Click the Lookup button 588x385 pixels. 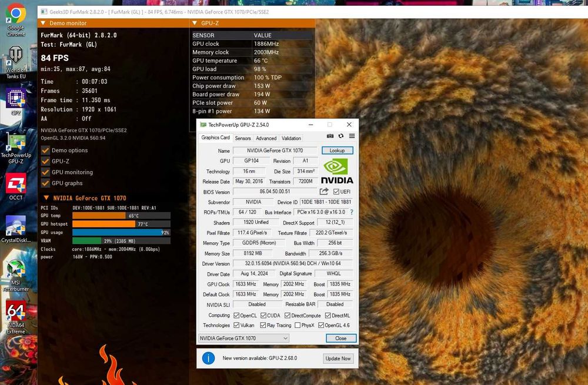click(x=337, y=150)
